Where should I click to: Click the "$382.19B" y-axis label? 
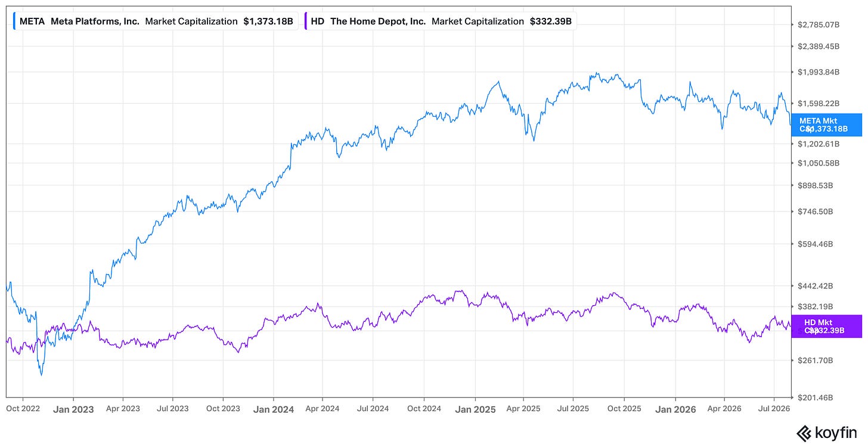815,307
